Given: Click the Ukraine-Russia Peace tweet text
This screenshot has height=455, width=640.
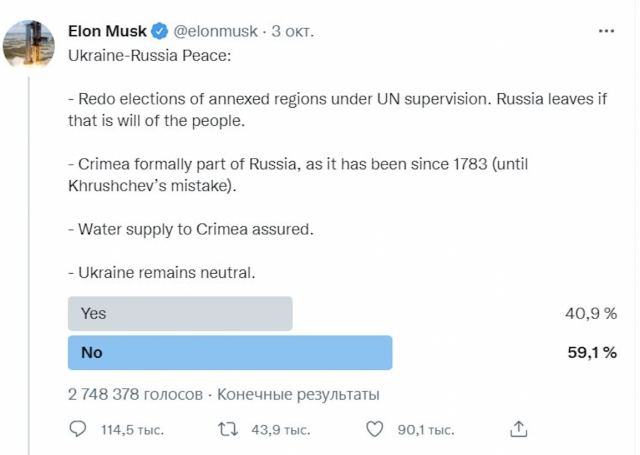Looking at the screenshot, I should 149,54.
